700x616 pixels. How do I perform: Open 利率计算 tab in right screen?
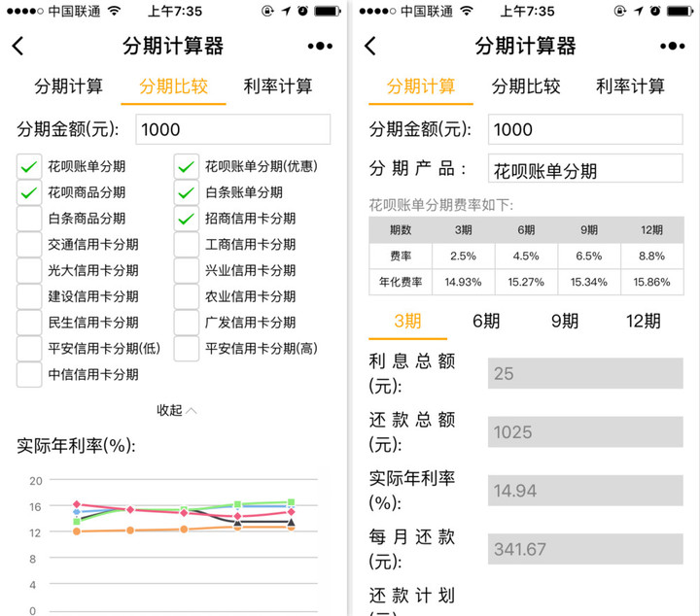(630, 86)
